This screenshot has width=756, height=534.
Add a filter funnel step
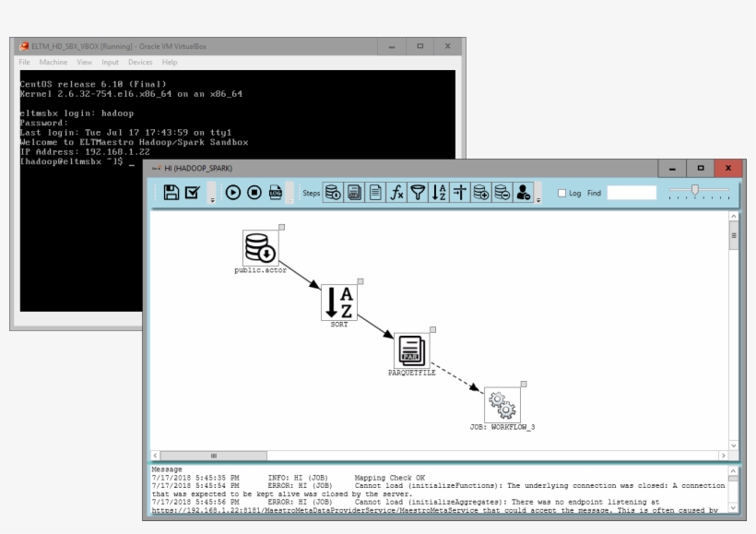click(x=418, y=193)
